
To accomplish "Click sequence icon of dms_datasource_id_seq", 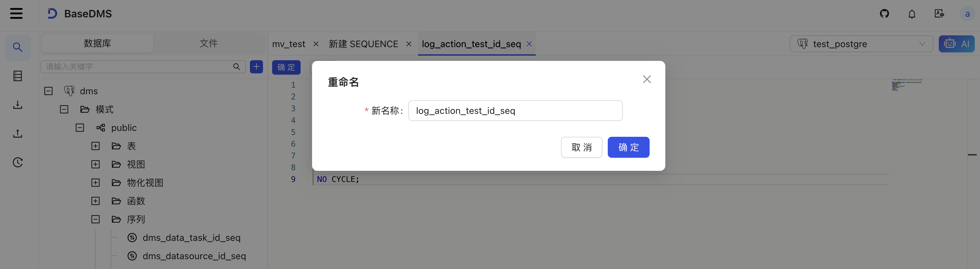I will [132, 256].
